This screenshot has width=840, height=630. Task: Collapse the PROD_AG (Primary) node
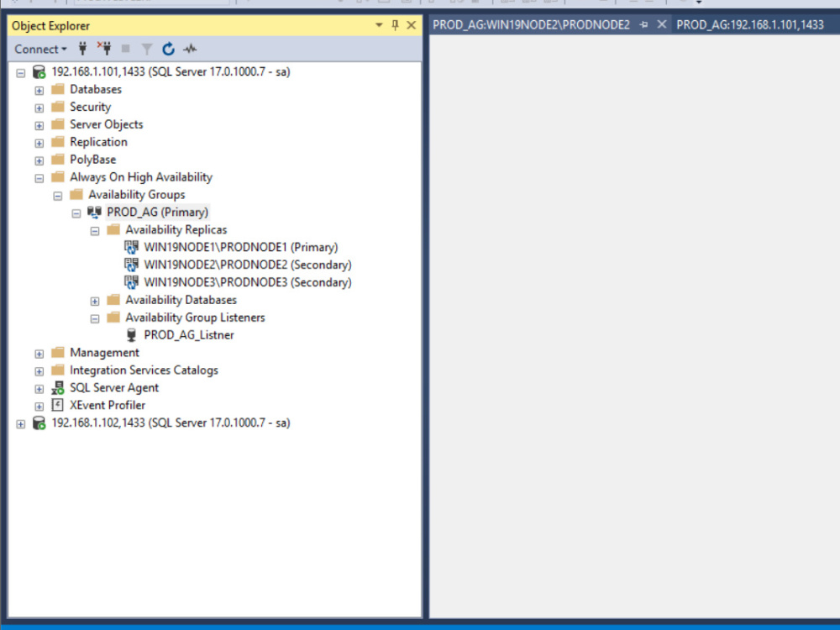click(x=76, y=213)
